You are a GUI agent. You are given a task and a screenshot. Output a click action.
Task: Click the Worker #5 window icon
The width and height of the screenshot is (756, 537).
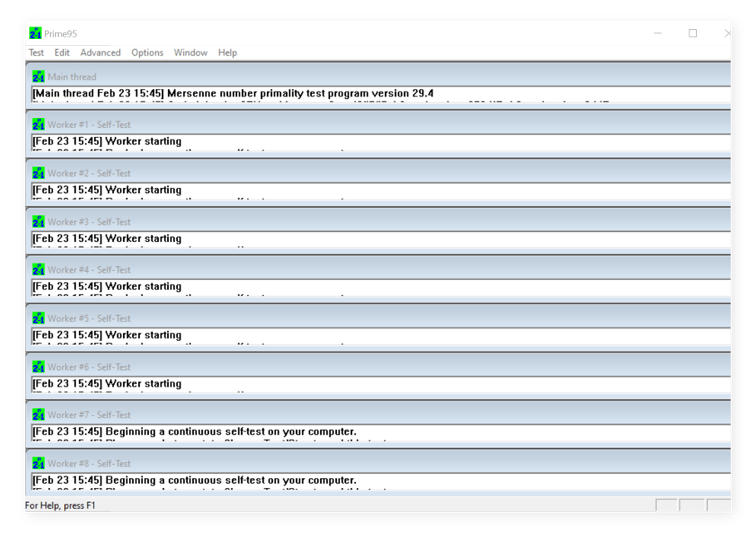[x=38, y=318]
